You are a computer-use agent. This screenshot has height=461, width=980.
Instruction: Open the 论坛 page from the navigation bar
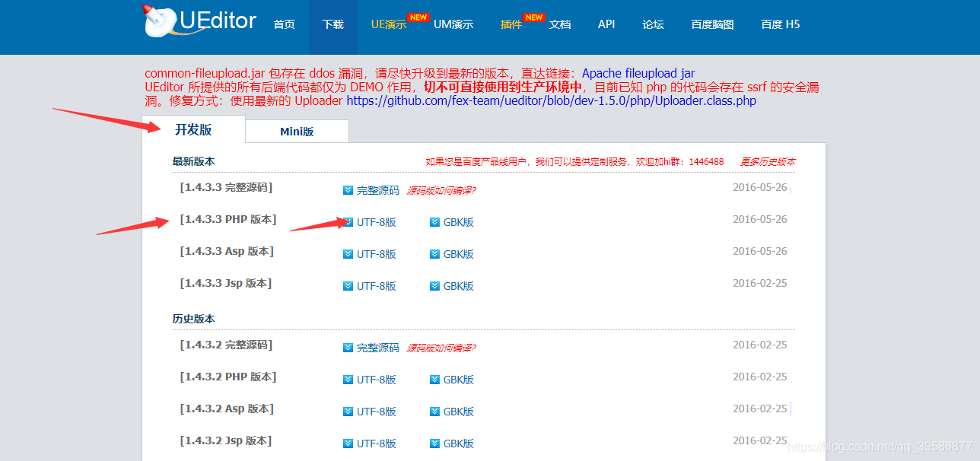click(652, 24)
